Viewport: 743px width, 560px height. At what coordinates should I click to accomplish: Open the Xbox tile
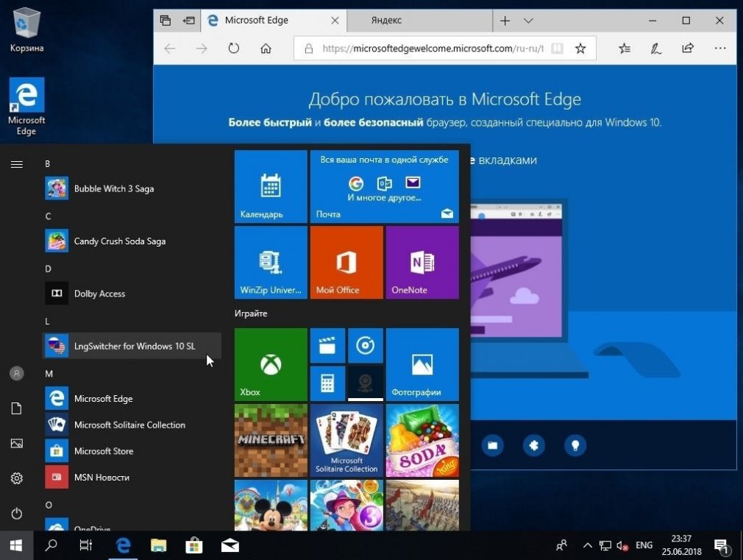(271, 364)
